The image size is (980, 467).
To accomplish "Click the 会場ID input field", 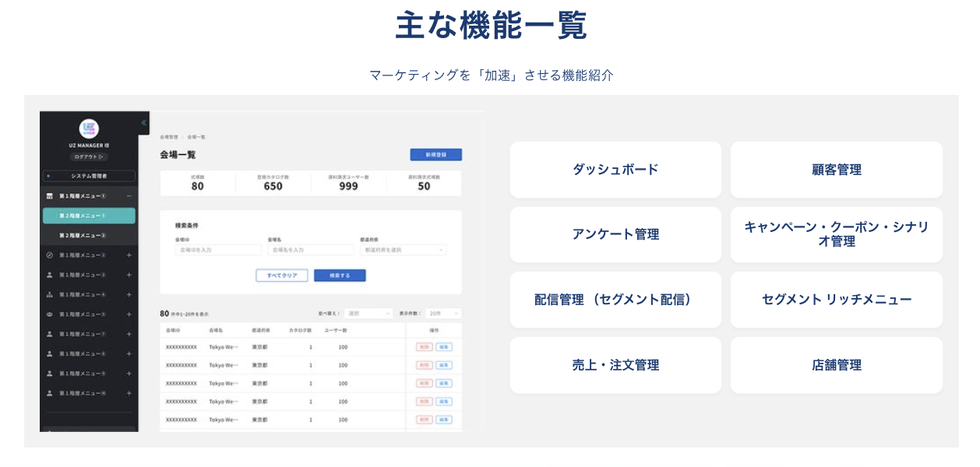I will (x=218, y=249).
